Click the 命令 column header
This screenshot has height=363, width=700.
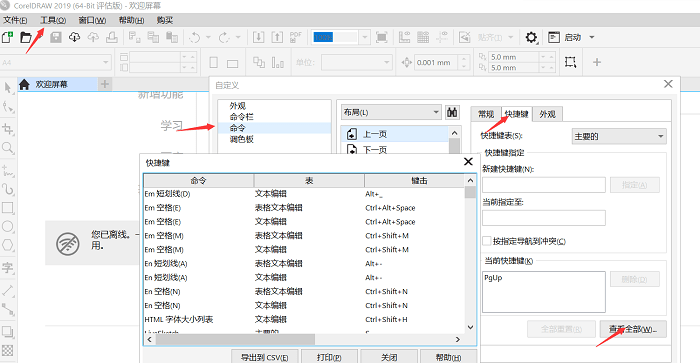tap(199, 180)
